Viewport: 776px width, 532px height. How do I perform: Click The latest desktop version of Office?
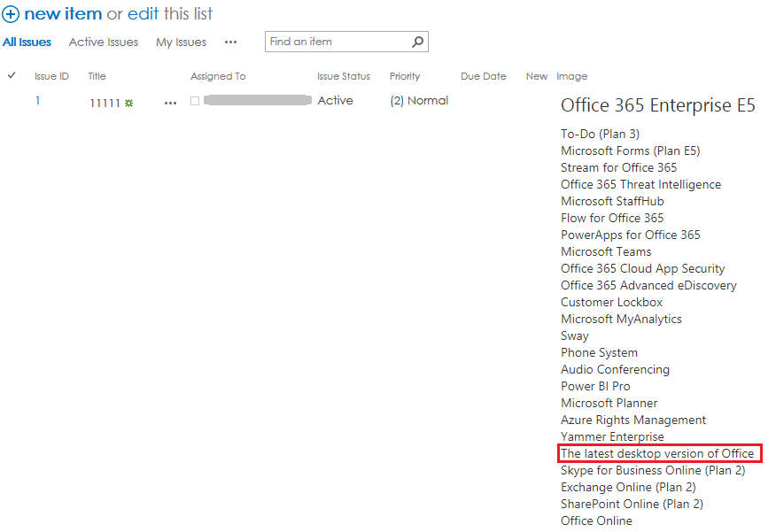[657, 453]
